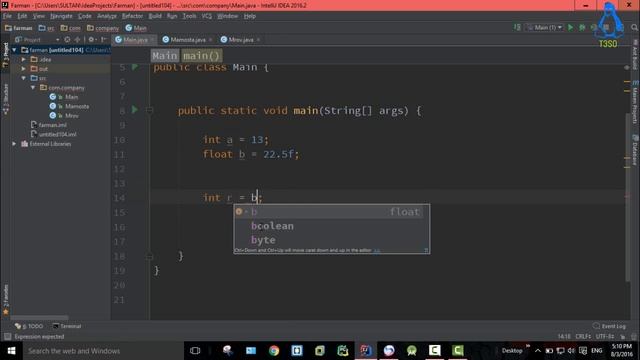Click the Windows Start button

11,351
